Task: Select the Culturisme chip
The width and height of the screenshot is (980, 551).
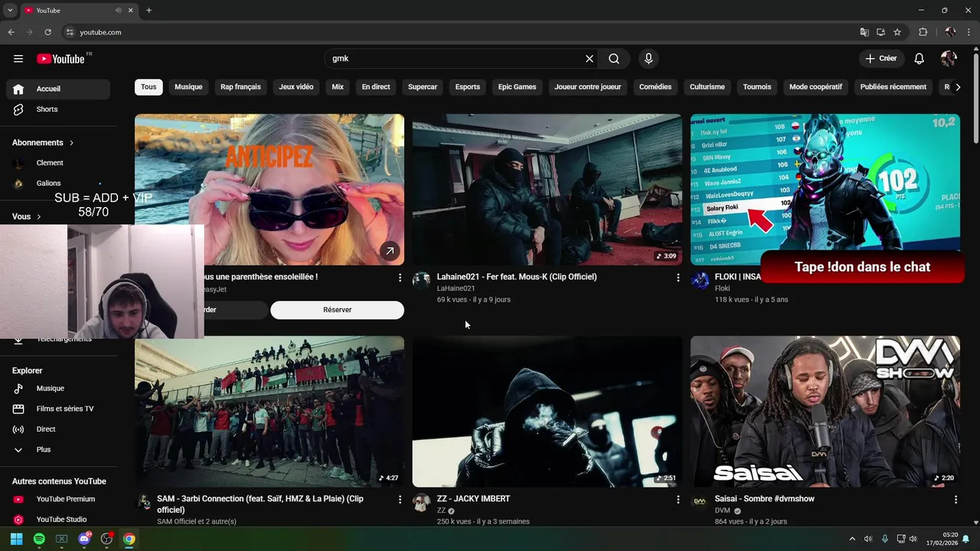Action: [707, 87]
